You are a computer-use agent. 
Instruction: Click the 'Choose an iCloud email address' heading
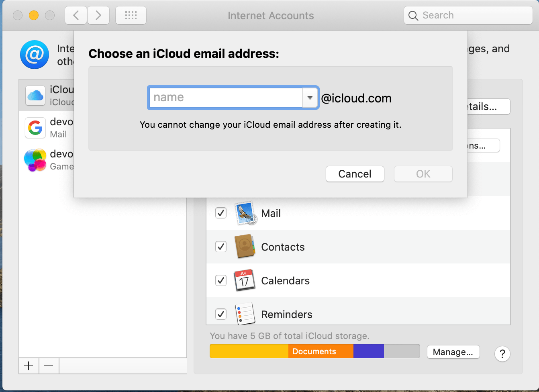coord(184,54)
